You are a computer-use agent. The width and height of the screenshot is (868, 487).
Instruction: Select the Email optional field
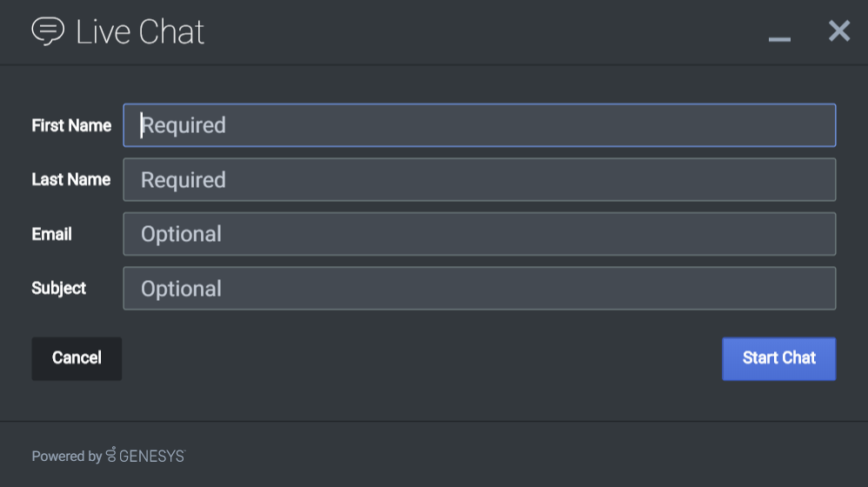[x=479, y=234]
